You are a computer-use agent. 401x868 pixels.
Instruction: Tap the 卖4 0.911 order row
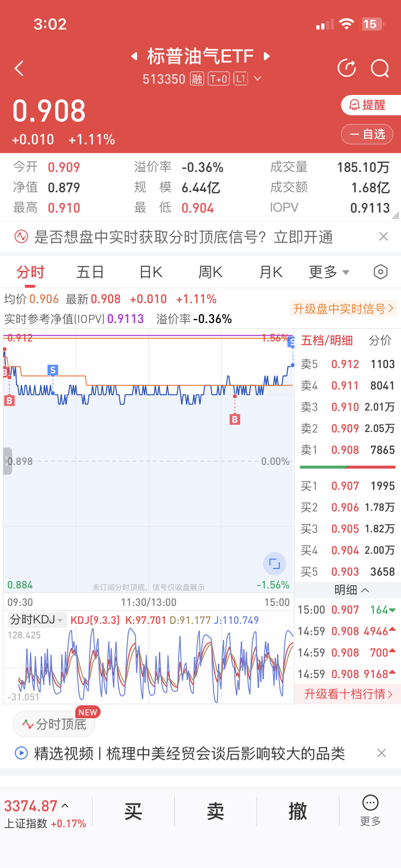[348, 386]
